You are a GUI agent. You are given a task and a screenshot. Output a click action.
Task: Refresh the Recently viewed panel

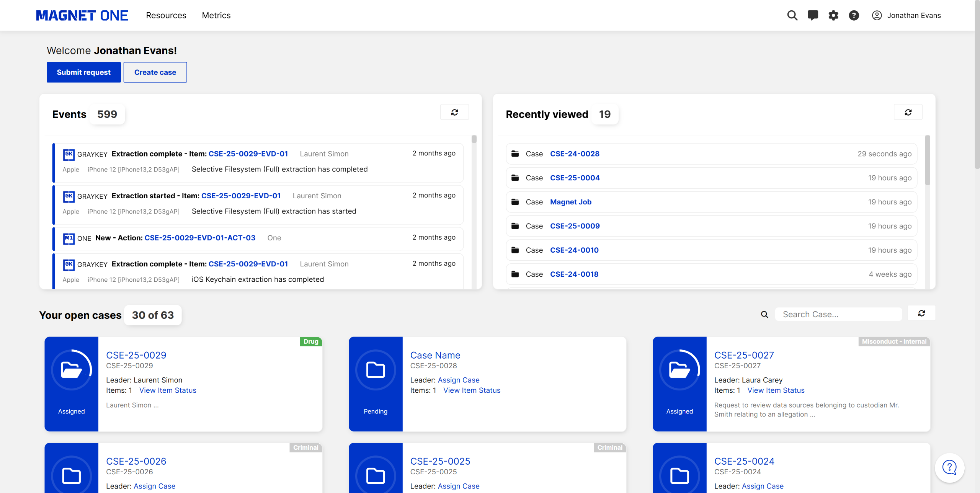(908, 112)
